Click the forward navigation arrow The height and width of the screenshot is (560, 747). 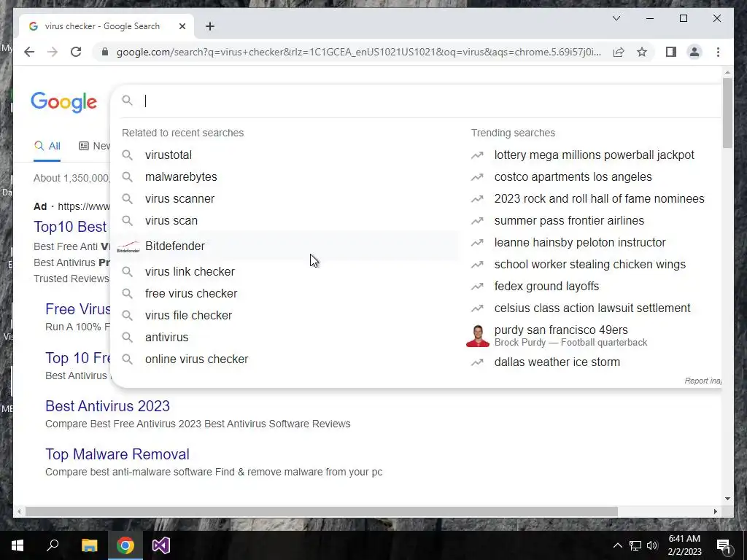[x=53, y=52]
